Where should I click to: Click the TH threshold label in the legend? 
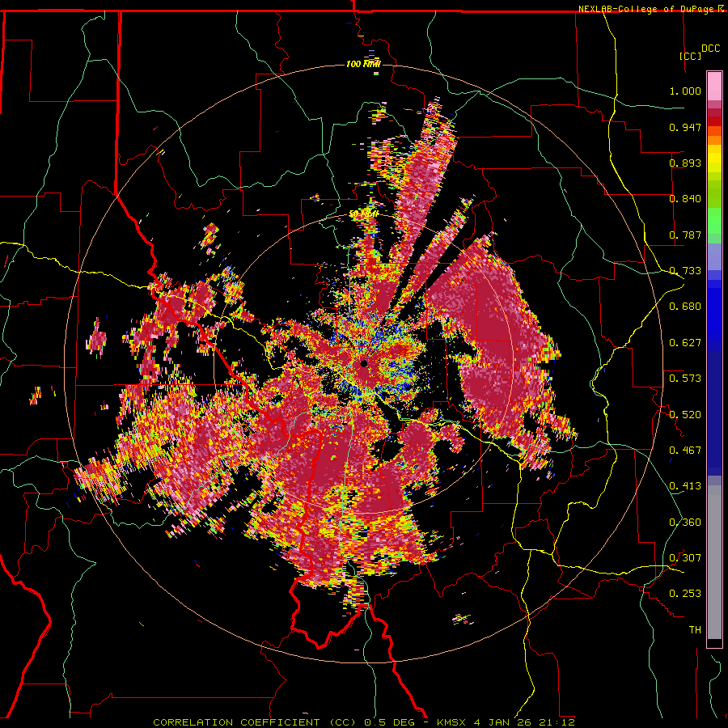(695, 629)
